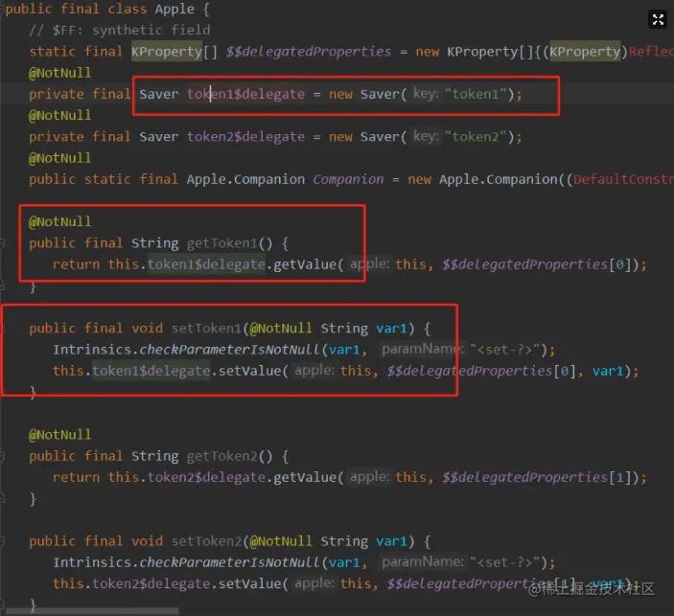Click Apple.Companion type before italic Companion

pos(245,179)
